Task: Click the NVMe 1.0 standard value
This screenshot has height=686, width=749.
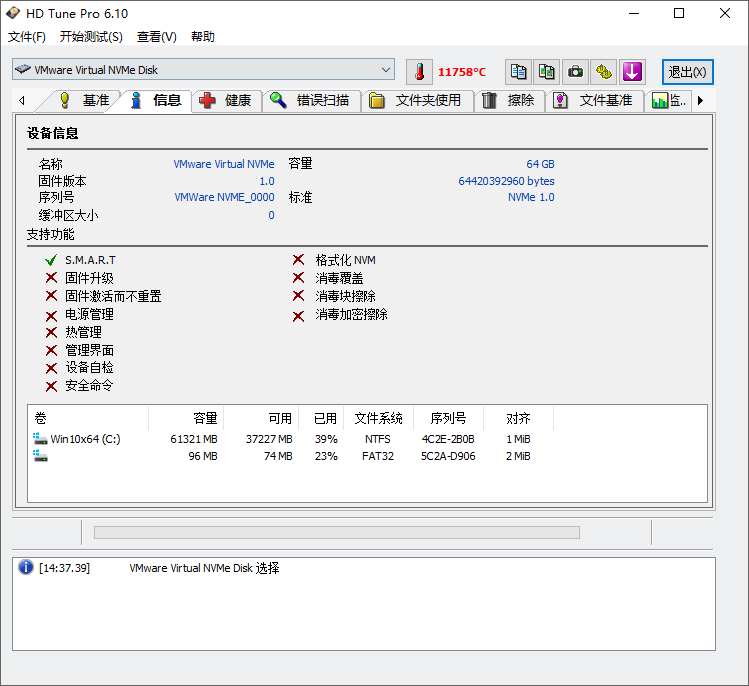Action: 531,197
